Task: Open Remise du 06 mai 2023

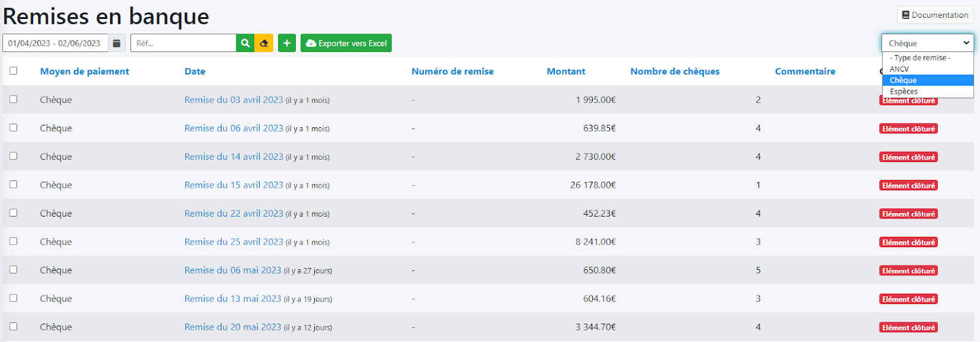Action: click(233, 270)
